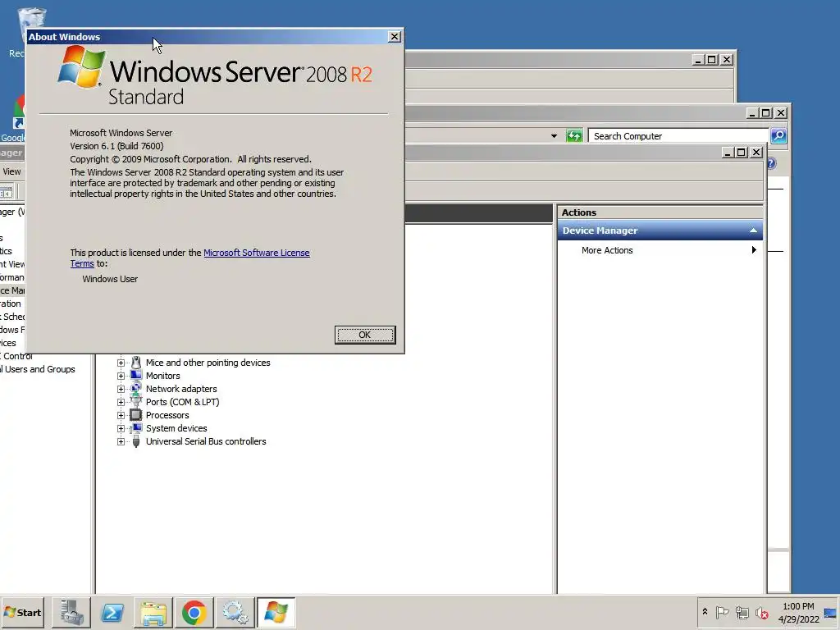Expand Ports (COM & LPT) category
Viewport: 840px width, 630px height.
[121, 402]
